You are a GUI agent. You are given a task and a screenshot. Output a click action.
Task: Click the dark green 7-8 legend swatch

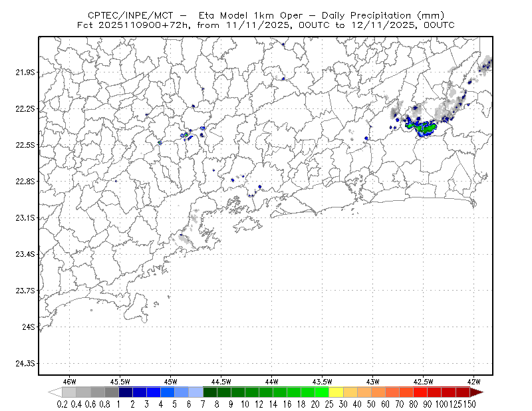pos(209,392)
